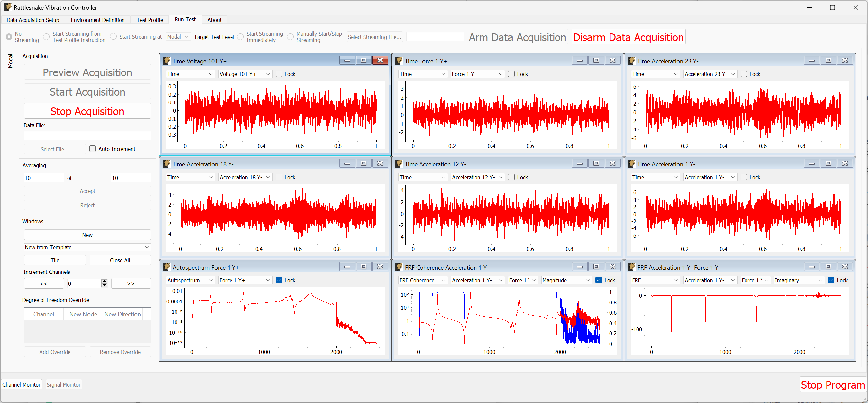The height and width of the screenshot is (403, 868).
Task: Maximize the Time Acceleration 18 Y- window
Action: [x=364, y=163]
